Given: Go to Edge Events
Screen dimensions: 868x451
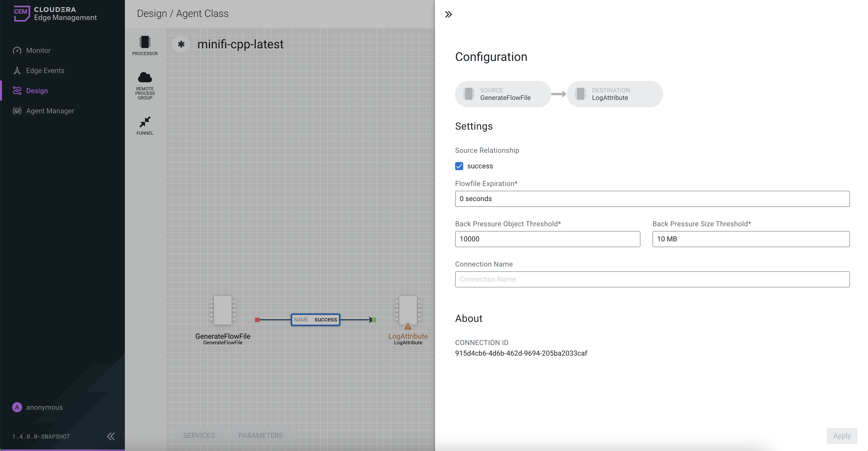Looking at the screenshot, I should (45, 71).
